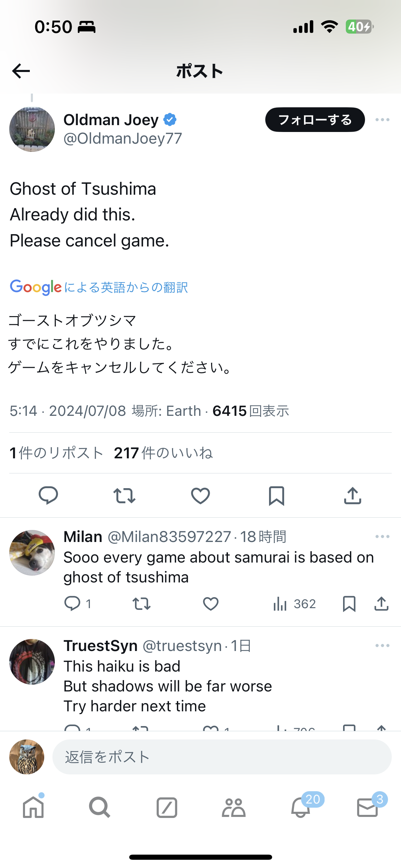Open the Google translation source link
Screen dimensions: 401x868
[99, 287]
